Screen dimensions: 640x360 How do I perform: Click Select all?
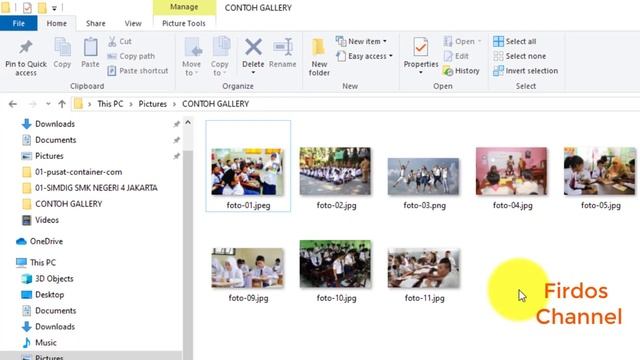(514, 41)
